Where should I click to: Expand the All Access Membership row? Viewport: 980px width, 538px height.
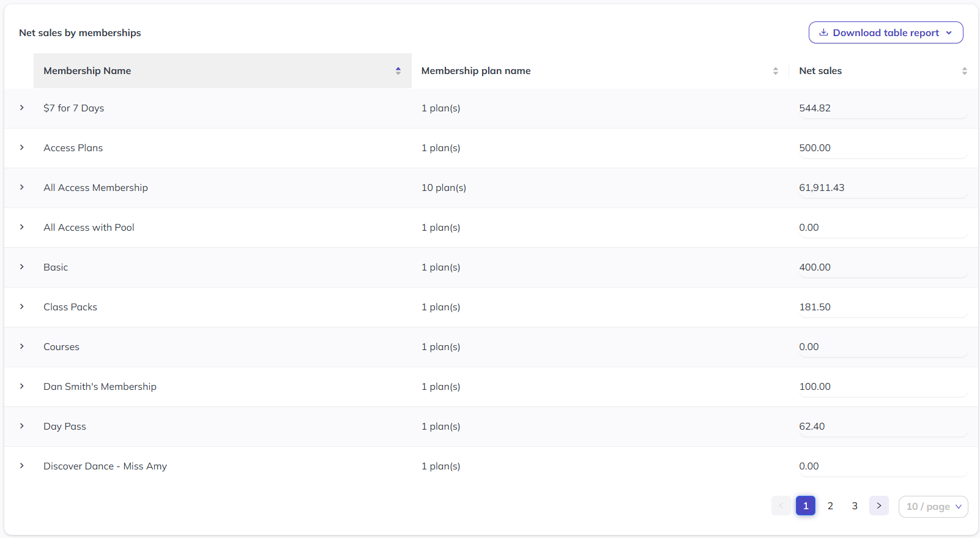coord(22,187)
